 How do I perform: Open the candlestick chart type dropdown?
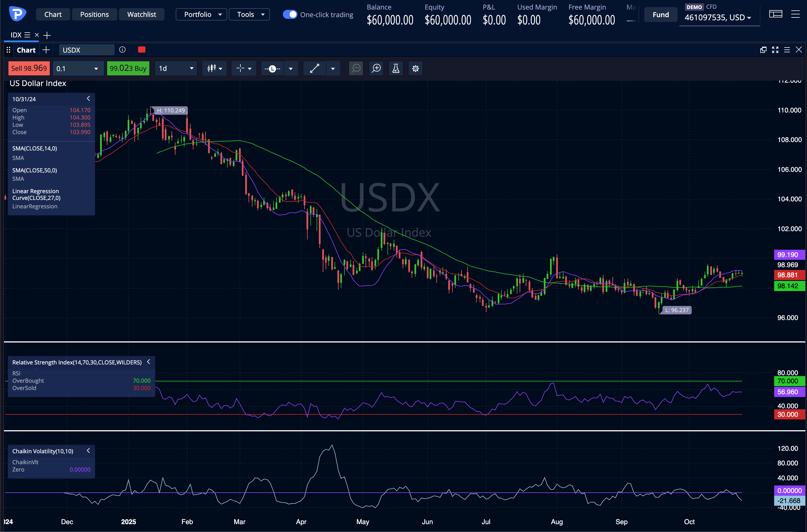pos(215,69)
